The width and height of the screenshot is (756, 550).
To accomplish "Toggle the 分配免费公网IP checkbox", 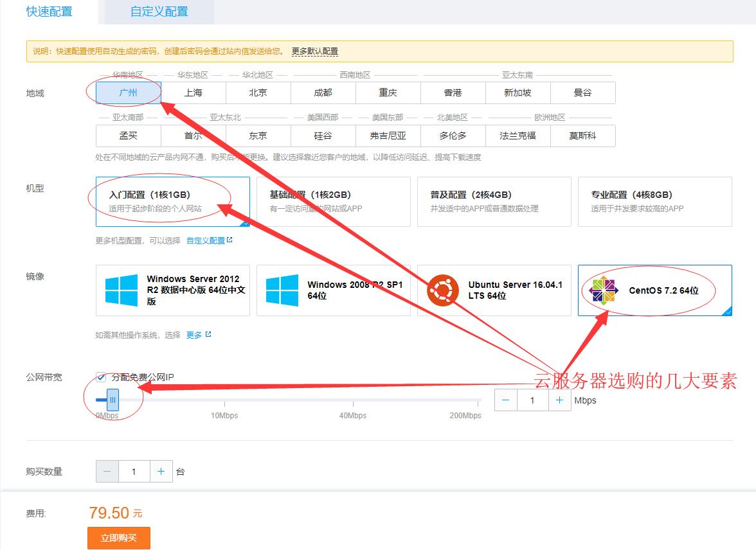I will [101, 377].
